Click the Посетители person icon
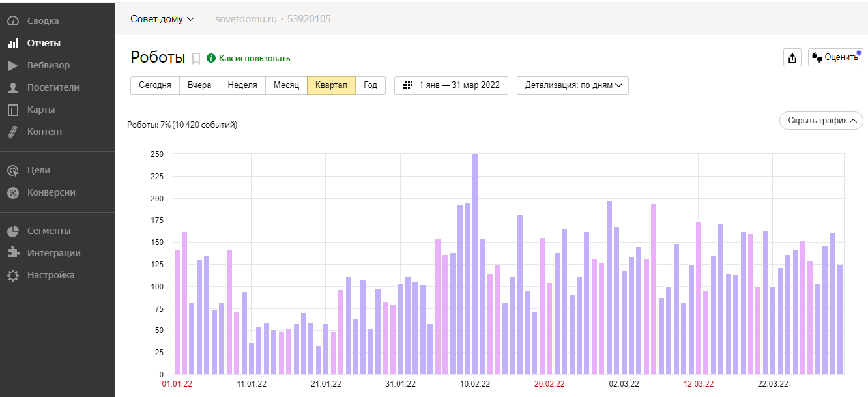This screenshot has width=868, height=397. (12, 87)
